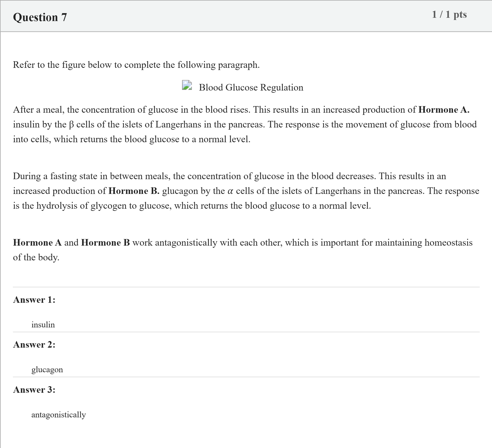Select the antagonistically answer under Answer 3
Screen dimensions: 492x448
point(58,415)
